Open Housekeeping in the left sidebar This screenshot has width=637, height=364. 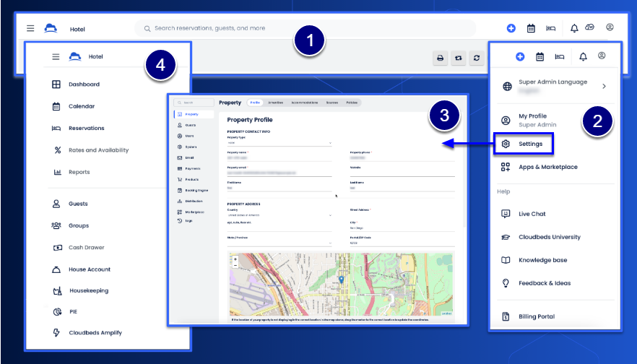pos(88,291)
